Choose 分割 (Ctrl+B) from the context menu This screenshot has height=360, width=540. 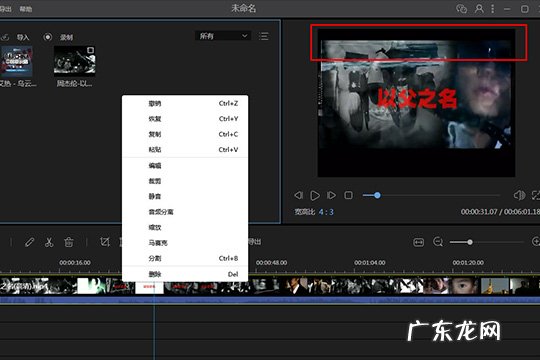(185, 258)
